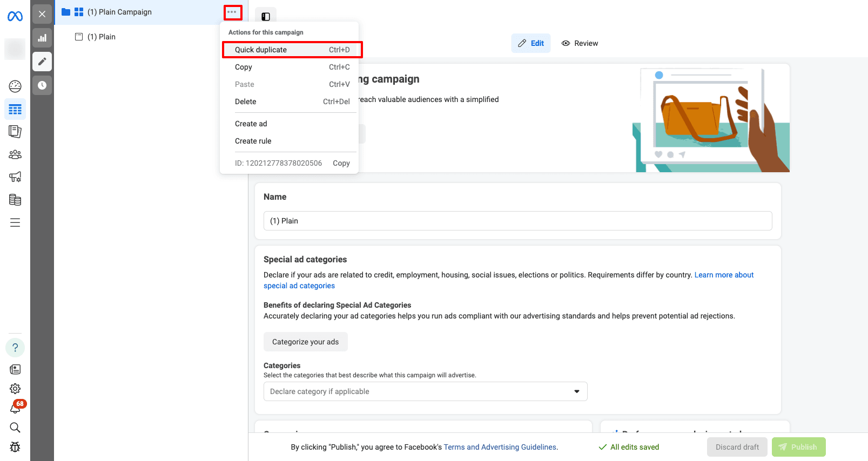Toggle the side panel layout icon
The image size is (868, 461).
point(266,17)
